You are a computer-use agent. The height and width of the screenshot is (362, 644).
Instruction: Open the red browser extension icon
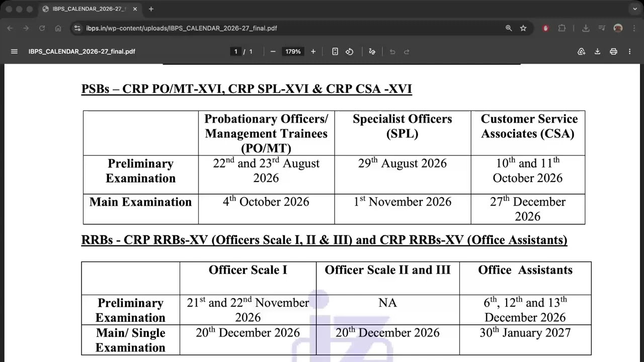[545, 28]
